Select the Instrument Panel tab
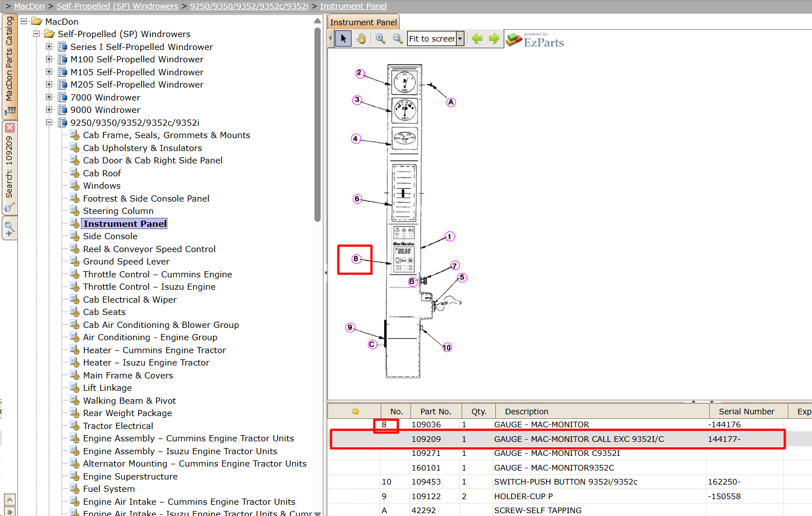The height and width of the screenshot is (516, 812). [x=363, y=22]
